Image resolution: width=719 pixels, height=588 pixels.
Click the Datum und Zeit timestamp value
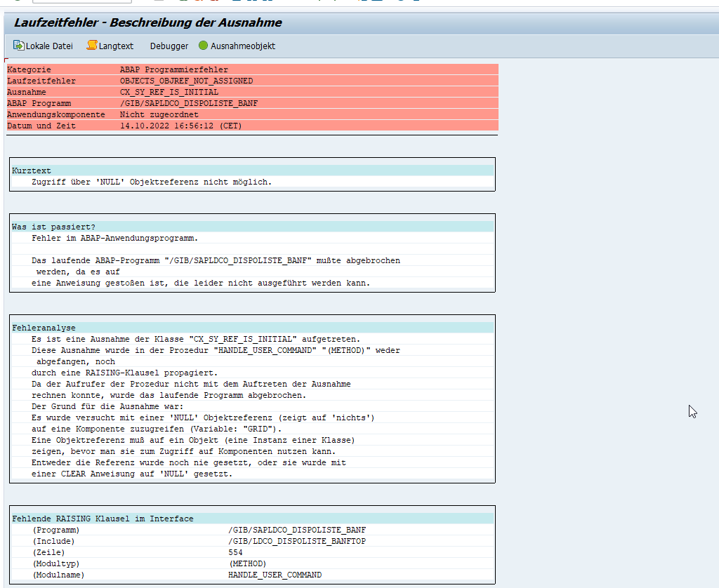[x=180, y=126]
